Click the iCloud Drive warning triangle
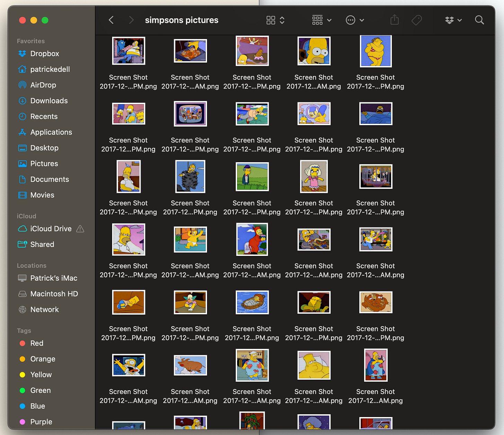The width and height of the screenshot is (504, 435). (x=80, y=229)
